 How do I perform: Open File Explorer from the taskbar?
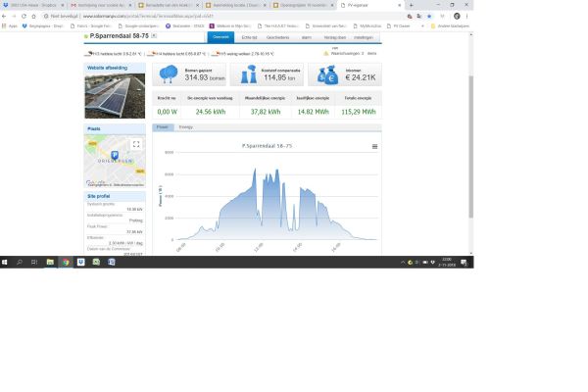coord(50,263)
